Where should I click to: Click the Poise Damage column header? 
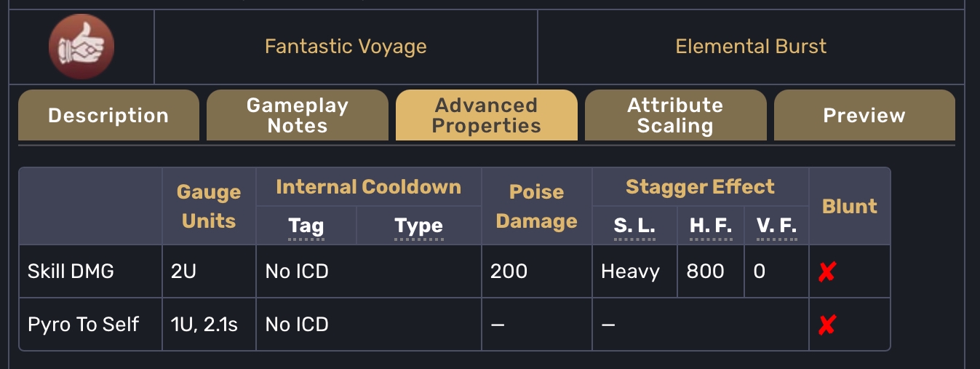click(537, 207)
